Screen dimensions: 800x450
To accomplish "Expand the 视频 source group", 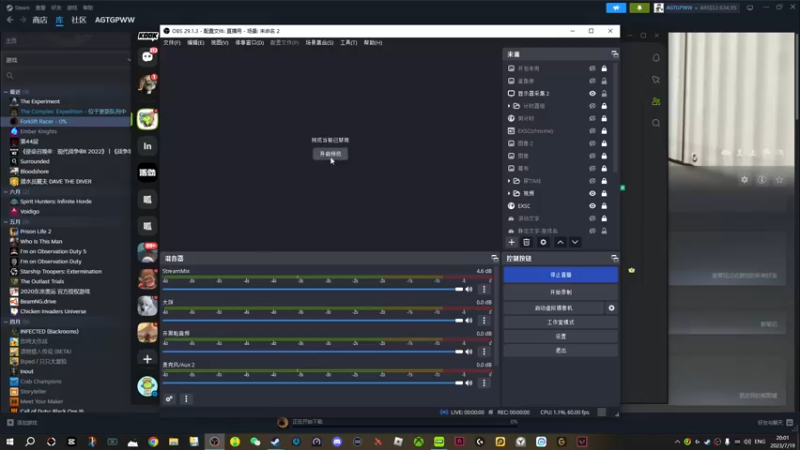I will click(x=509, y=193).
